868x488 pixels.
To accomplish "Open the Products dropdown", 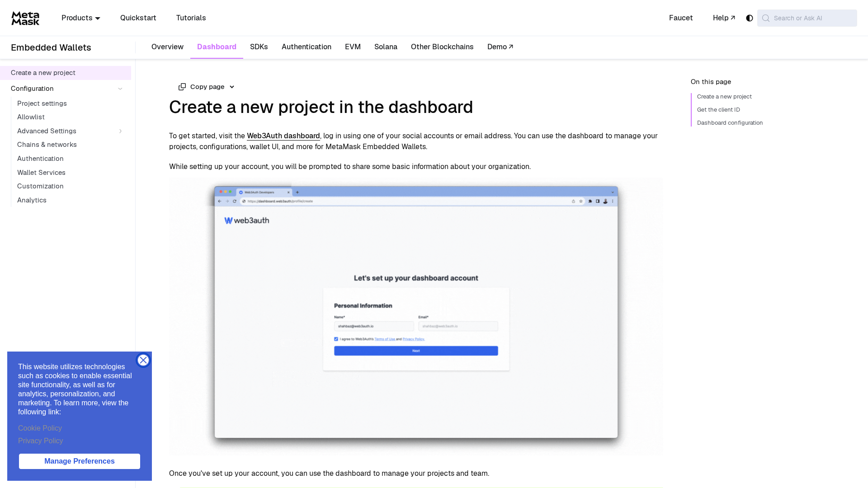I will pos(81,18).
